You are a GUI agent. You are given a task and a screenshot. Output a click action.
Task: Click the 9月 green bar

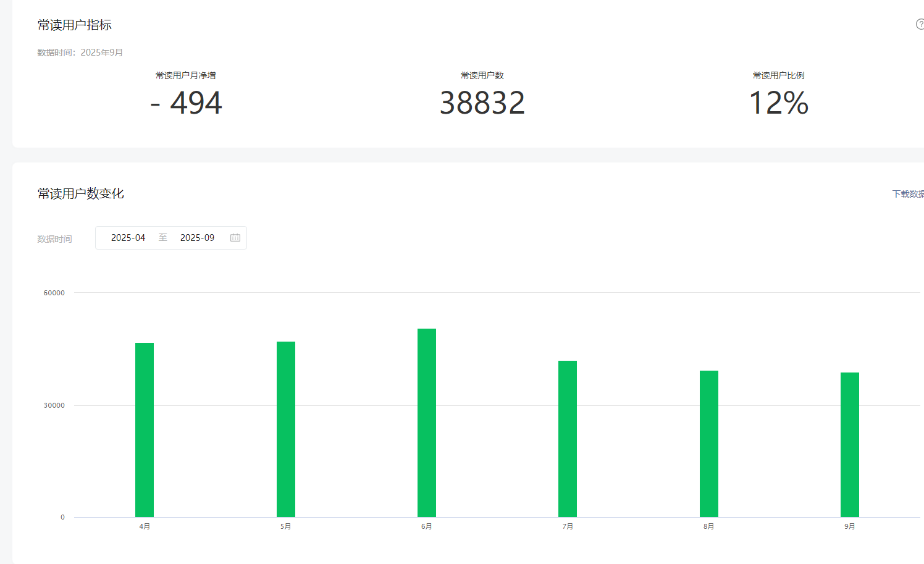tap(850, 445)
